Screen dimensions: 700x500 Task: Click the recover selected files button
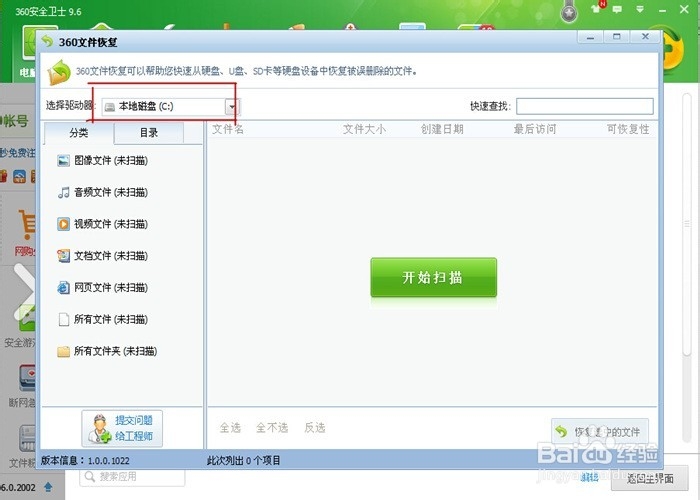pyautogui.click(x=600, y=431)
